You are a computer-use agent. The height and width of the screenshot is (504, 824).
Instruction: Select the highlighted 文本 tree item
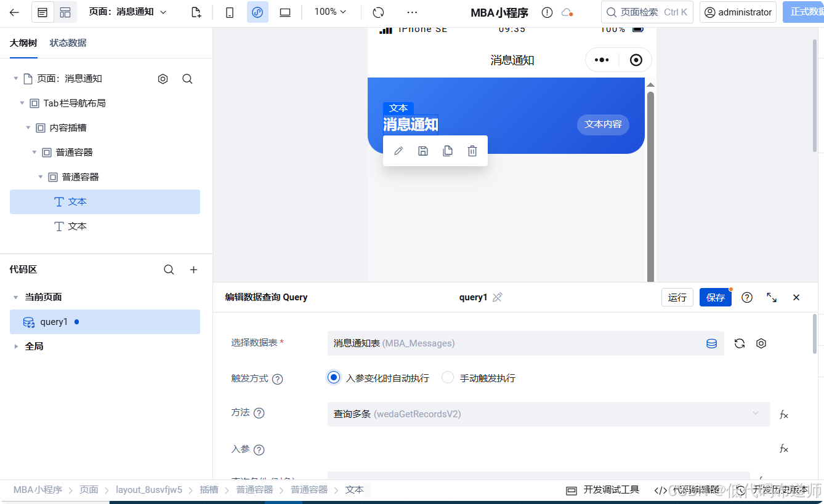pyautogui.click(x=105, y=202)
